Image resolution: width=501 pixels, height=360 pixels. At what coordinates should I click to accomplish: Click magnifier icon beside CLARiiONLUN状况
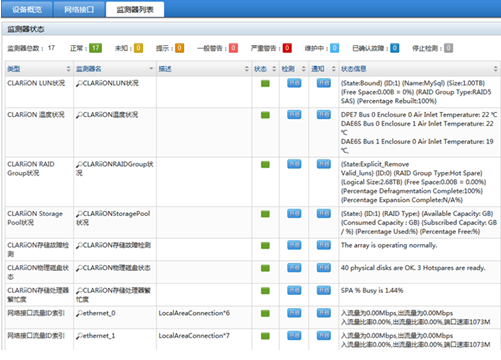click(79, 83)
